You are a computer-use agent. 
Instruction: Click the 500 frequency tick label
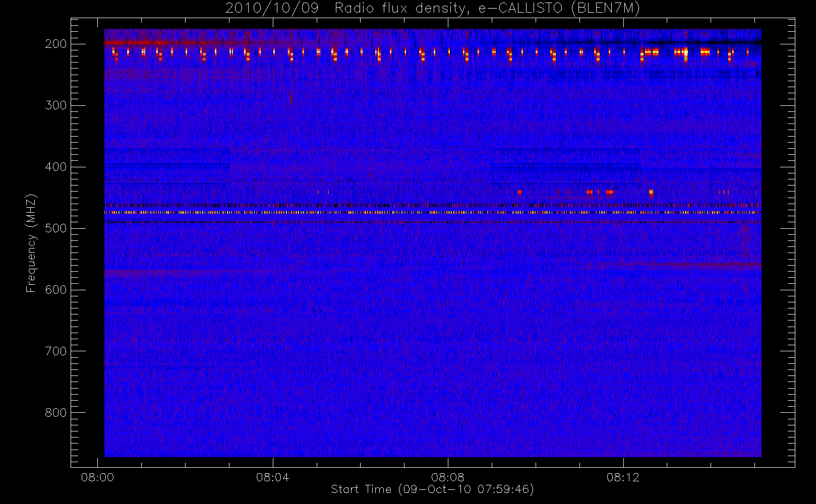tap(56, 228)
